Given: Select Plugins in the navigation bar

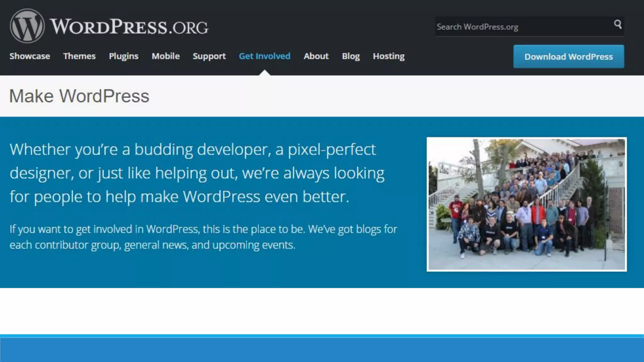Looking at the screenshot, I should (124, 56).
